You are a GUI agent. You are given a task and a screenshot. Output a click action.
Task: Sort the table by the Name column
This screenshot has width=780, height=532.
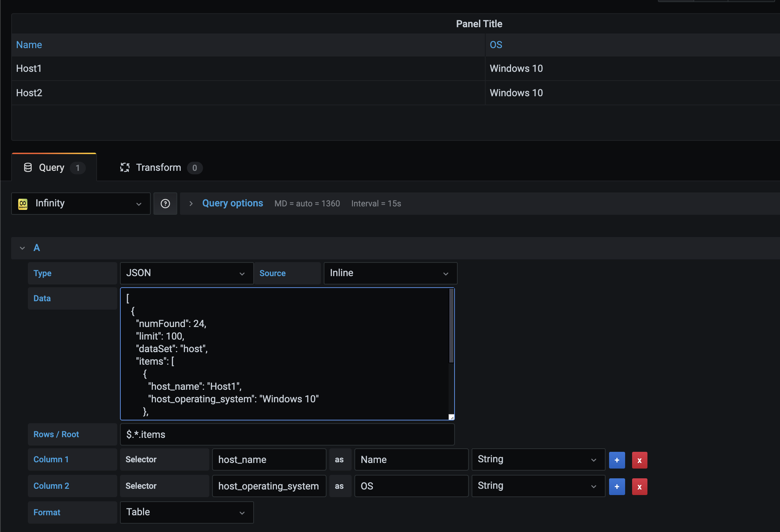tap(29, 45)
